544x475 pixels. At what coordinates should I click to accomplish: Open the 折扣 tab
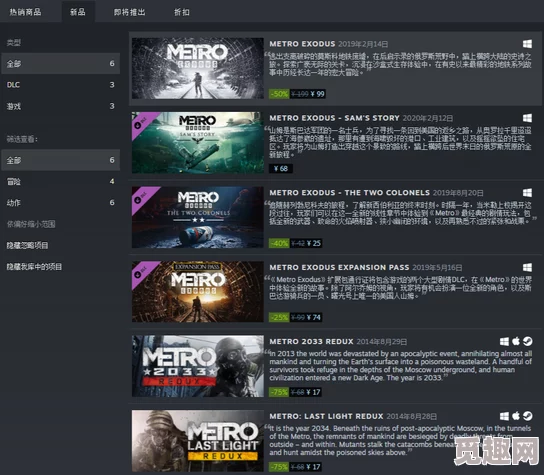click(181, 12)
